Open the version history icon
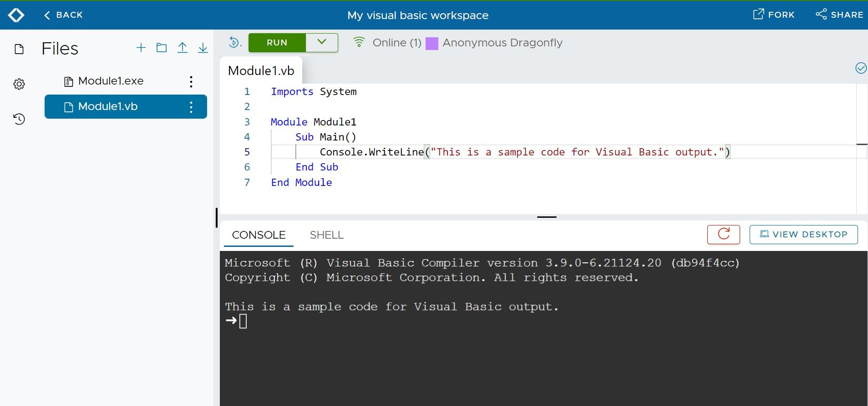 [19, 119]
